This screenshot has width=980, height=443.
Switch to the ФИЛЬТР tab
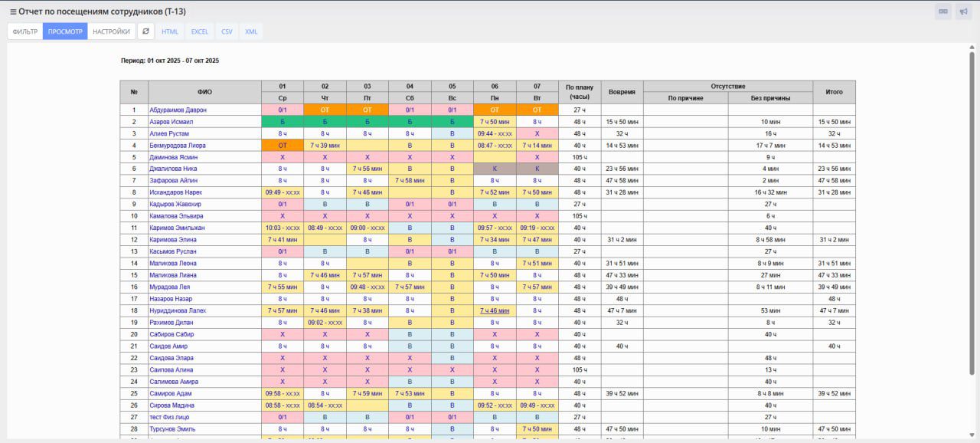pos(25,31)
